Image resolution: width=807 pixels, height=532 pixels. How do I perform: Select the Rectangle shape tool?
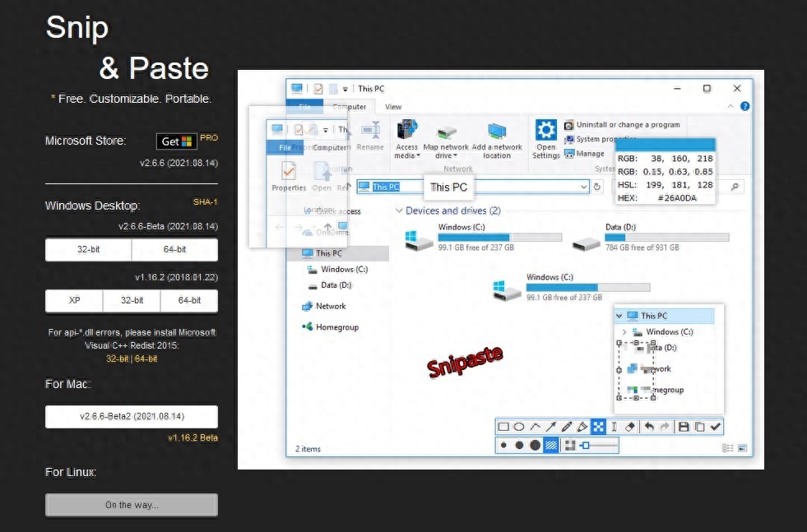click(x=503, y=427)
